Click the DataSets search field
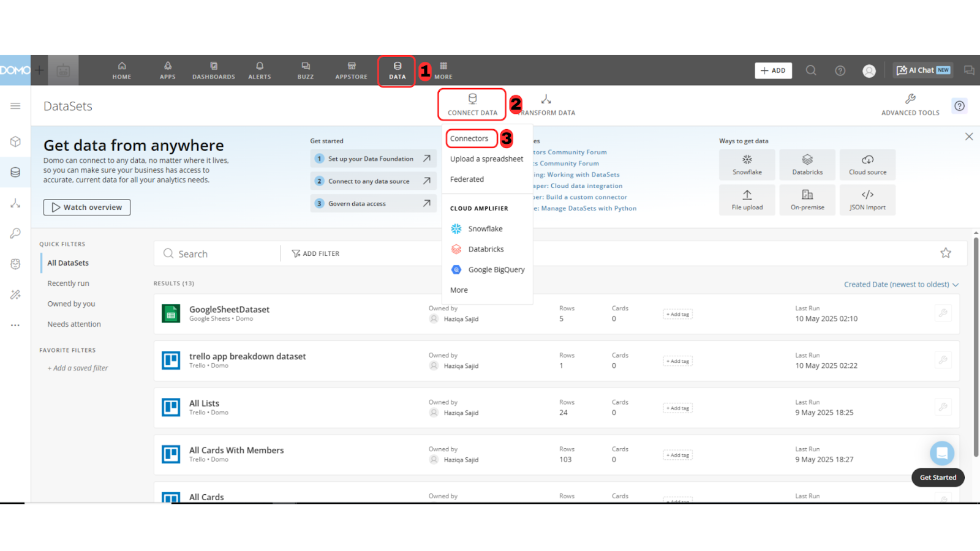 click(217, 253)
